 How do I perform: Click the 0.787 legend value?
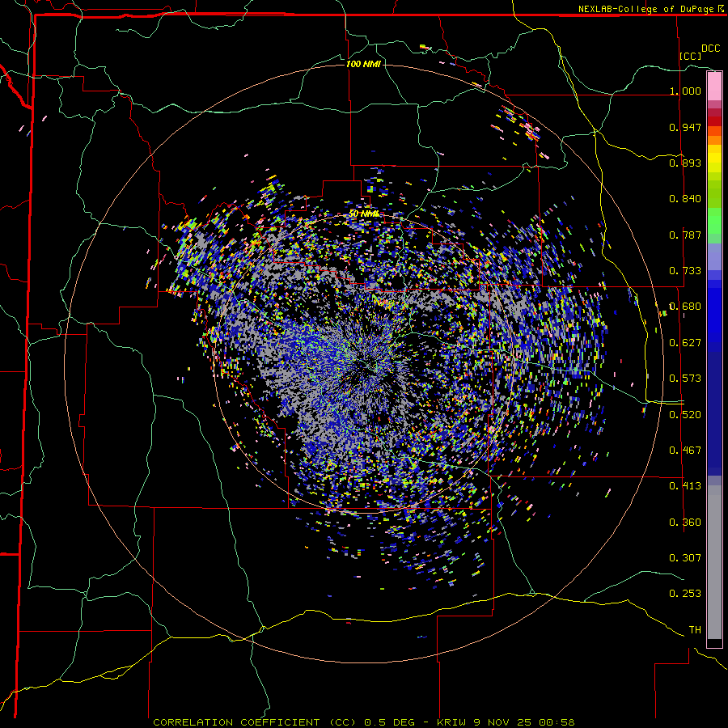click(x=685, y=235)
